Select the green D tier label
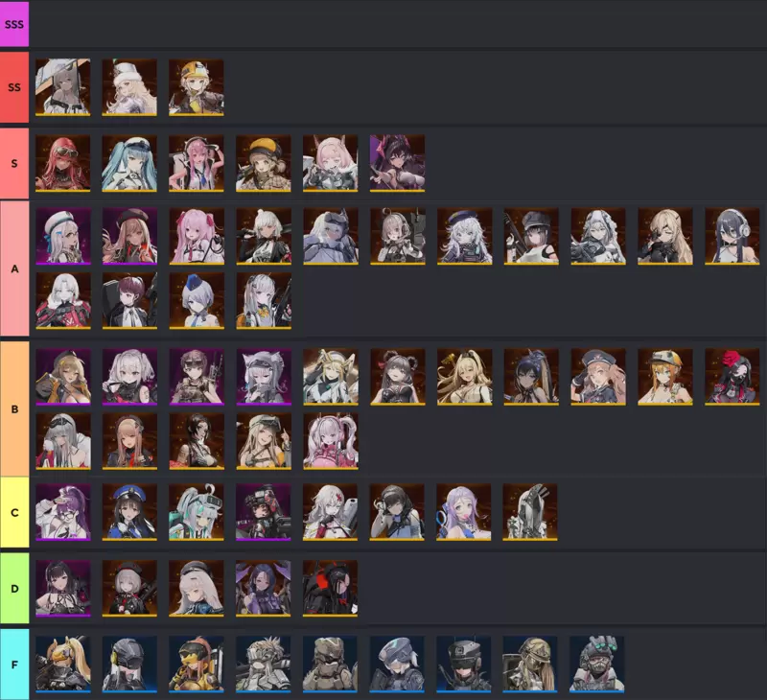The width and height of the screenshot is (767, 700). coord(14,589)
